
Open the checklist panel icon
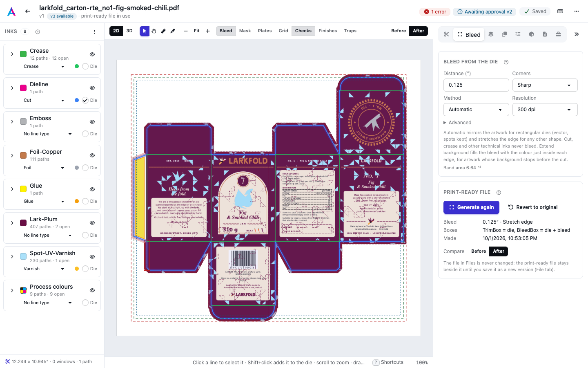(x=518, y=34)
